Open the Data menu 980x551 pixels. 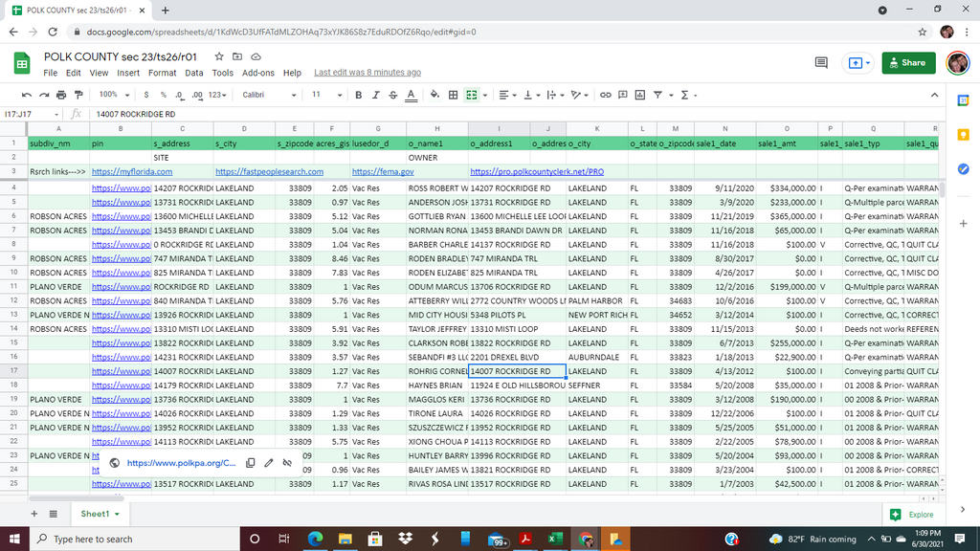(x=193, y=73)
